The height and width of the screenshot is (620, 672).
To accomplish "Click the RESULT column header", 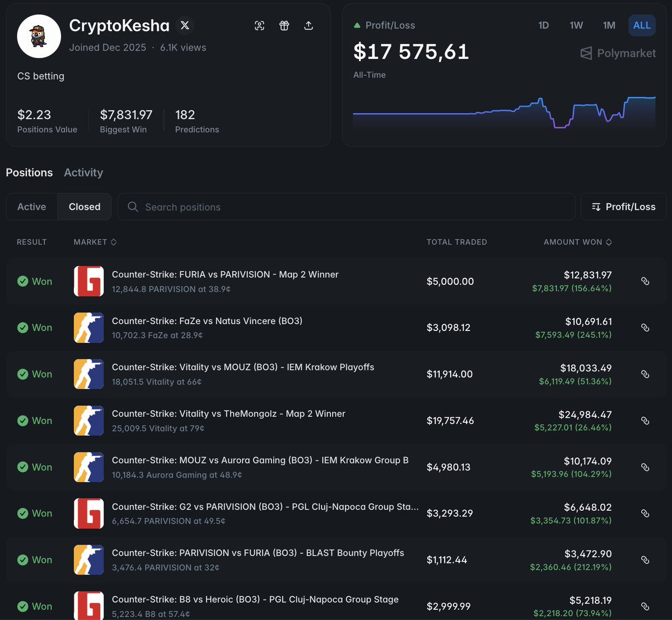I will pos(32,242).
